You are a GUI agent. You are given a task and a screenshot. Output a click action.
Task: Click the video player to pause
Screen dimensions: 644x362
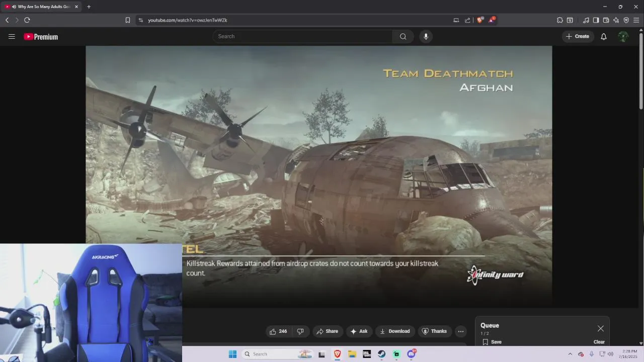pos(318,176)
